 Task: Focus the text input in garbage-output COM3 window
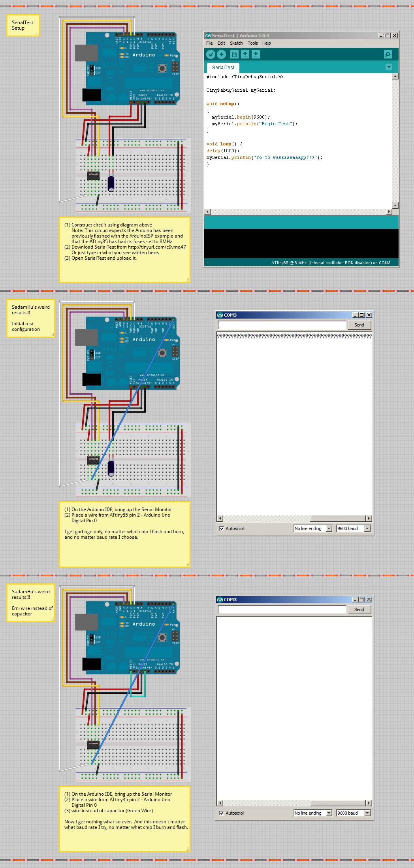[x=282, y=325]
